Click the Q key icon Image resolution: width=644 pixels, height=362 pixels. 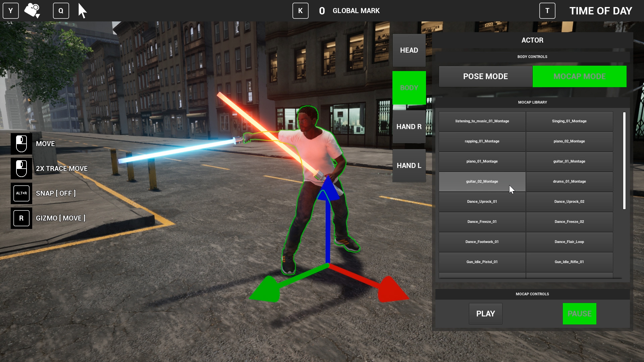(61, 11)
